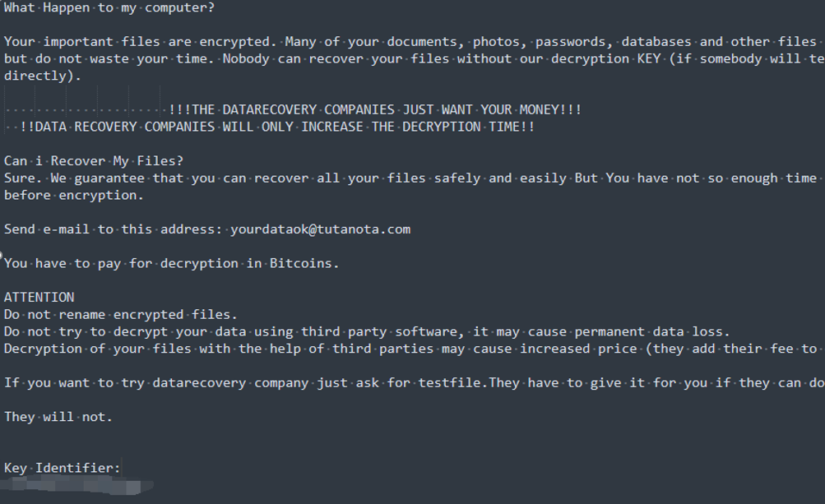Click the word 'testfile' in the datarecovery line

coord(449,383)
